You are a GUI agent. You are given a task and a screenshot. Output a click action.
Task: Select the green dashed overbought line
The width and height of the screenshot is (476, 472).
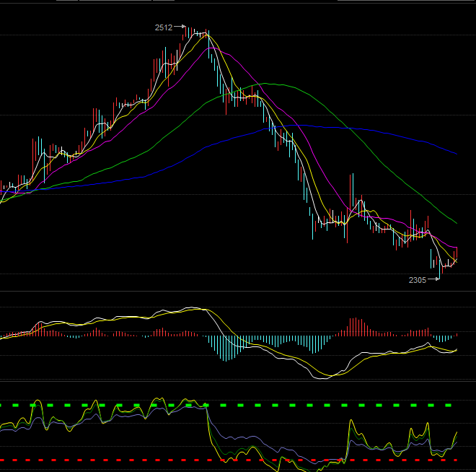pos(238,405)
